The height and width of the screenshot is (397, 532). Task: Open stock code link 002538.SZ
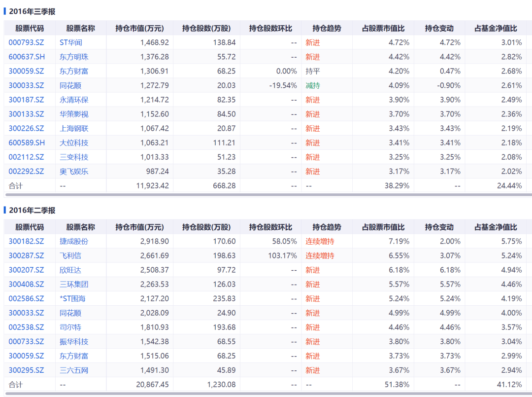click(26, 327)
